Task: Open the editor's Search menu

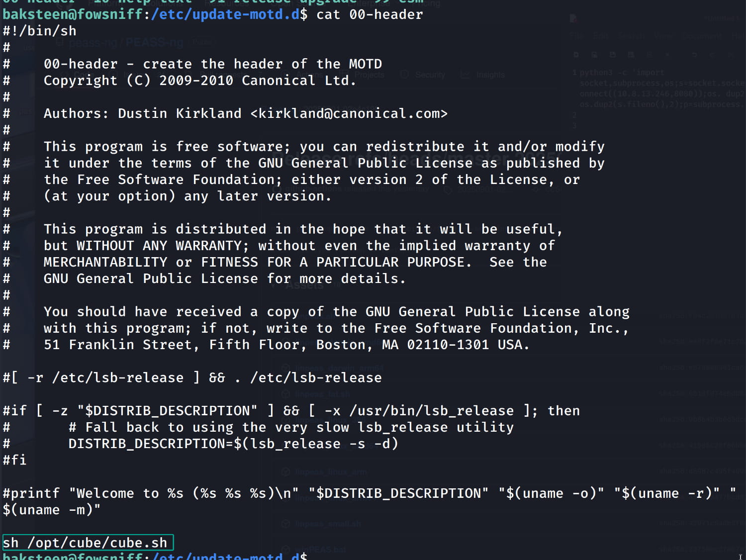Action: pyautogui.click(x=631, y=36)
